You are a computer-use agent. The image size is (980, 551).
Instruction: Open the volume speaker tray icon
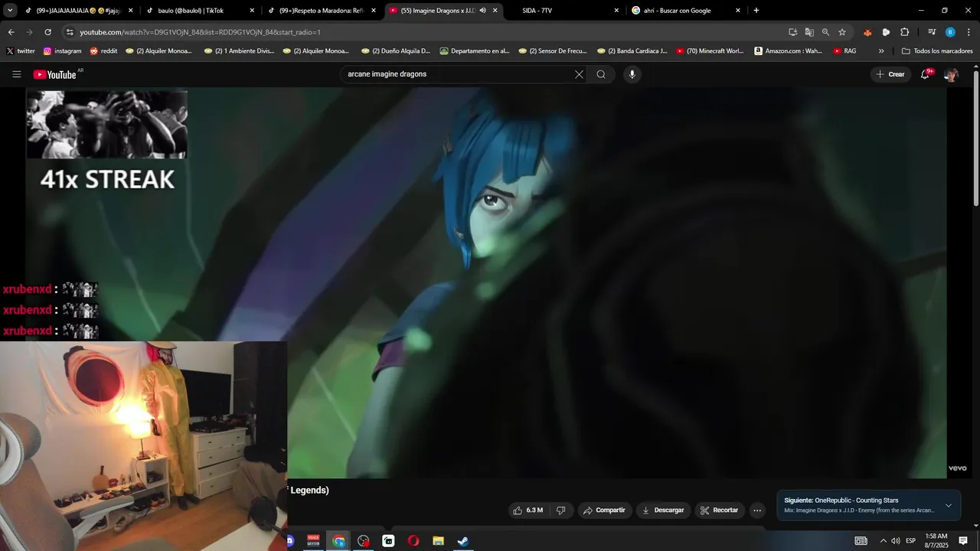896,541
